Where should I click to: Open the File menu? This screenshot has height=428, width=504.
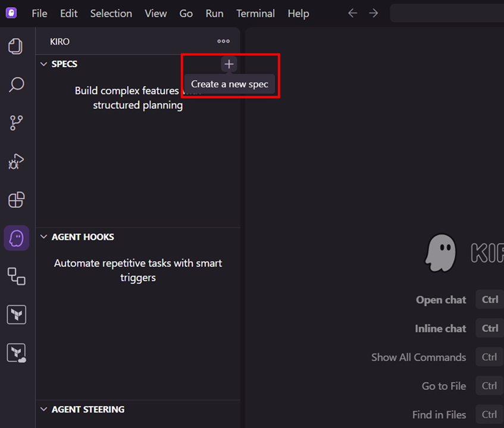pyautogui.click(x=39, y=14)
